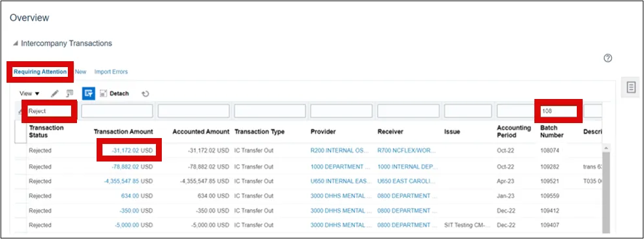The height and width of the screenshot is (239, 644).
Task: Collapse the Intercompany Transactions section
Action: click(15, 43)
